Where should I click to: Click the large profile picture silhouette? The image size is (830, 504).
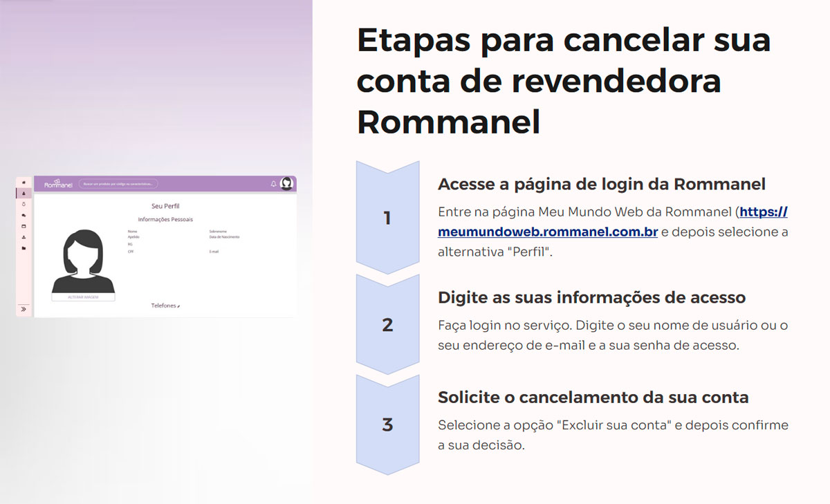83,261
